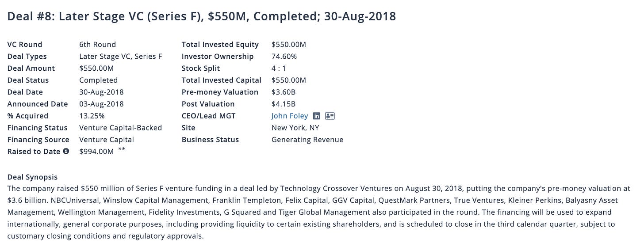Click the Venture Capital-Backed financing status
Viewport: 644px width, 251px height.
coord(120,128)
